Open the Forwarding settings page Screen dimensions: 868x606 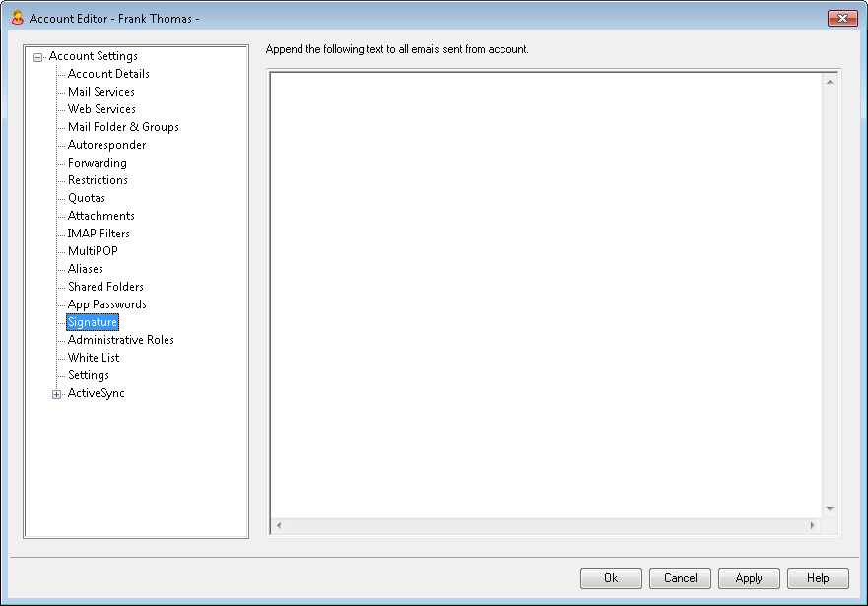point(97,163)
